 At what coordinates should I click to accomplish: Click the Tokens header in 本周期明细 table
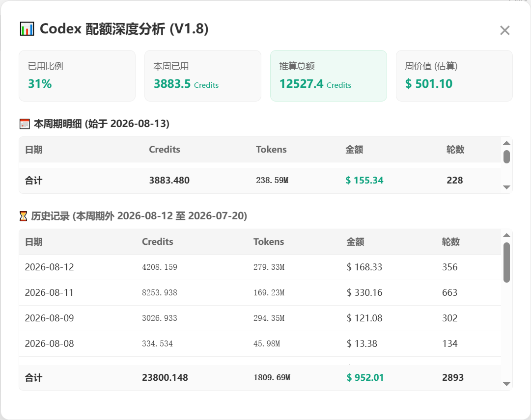click(271, 150)
